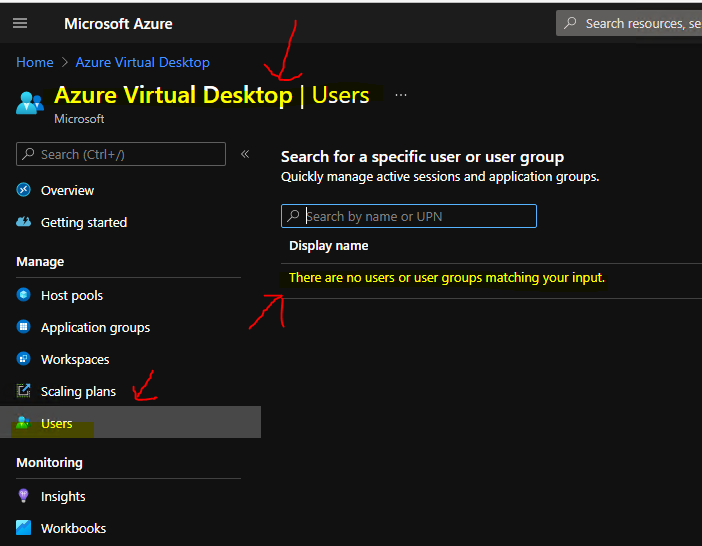Open the ellipsis more options menu
This screenshot has height=546, width=702.
click(401, 95)
